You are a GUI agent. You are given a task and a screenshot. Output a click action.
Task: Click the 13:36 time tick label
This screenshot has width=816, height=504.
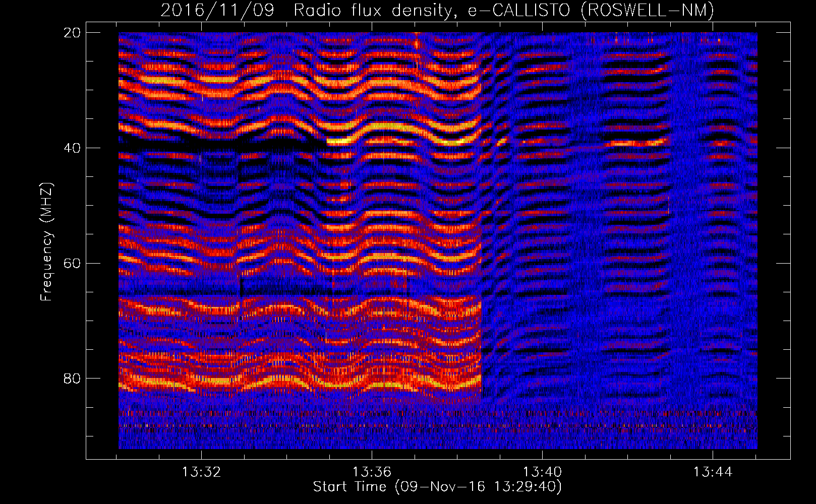coord(372,472)
